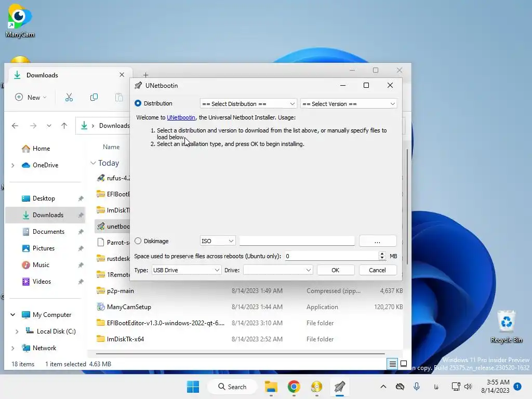Screen dimensions: 532x399
Task: Open the yellow disc app in taskbar
Action: click(316, 387)
